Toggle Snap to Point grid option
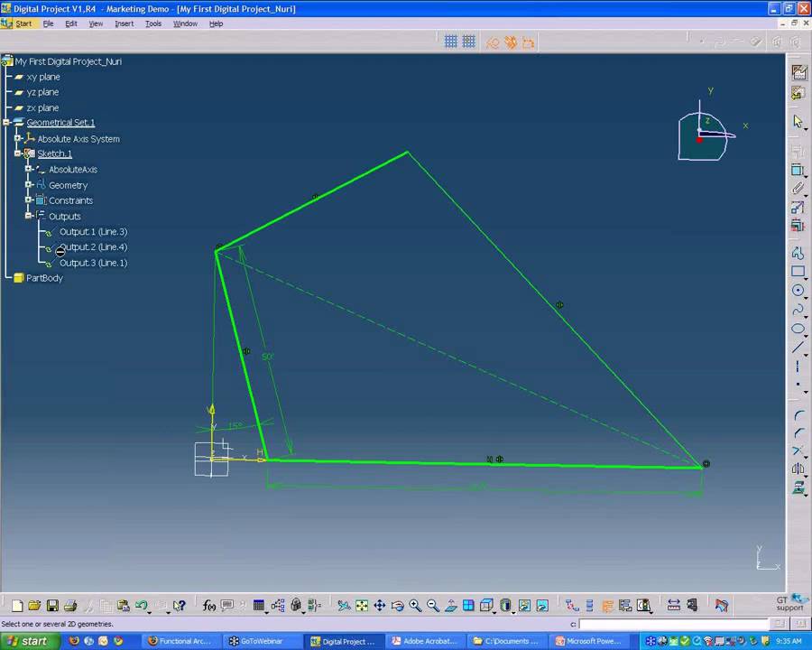 coord(468,42)
